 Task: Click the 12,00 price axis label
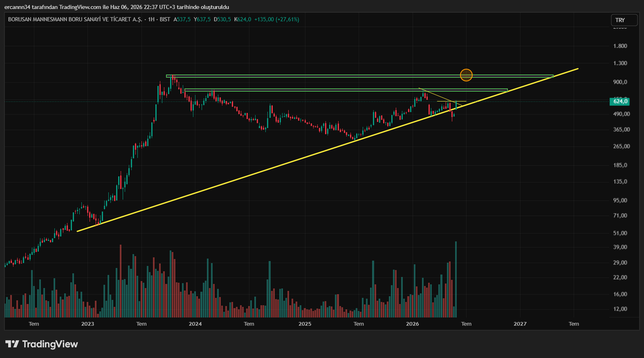click(x=619, y=309)
